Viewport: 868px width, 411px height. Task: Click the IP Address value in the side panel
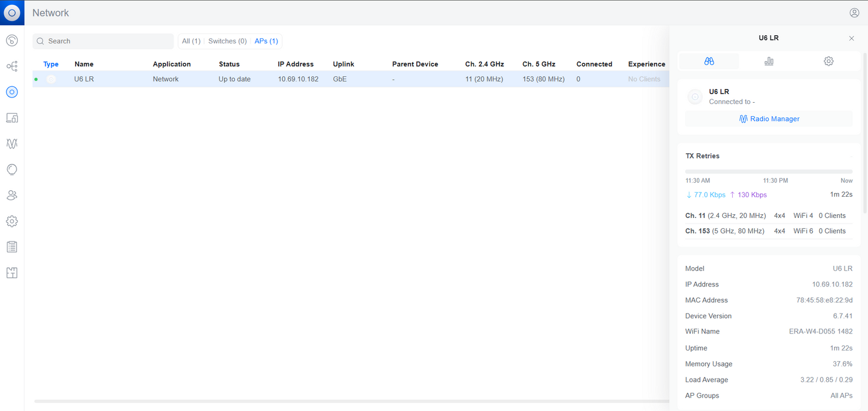click(832, 284)
